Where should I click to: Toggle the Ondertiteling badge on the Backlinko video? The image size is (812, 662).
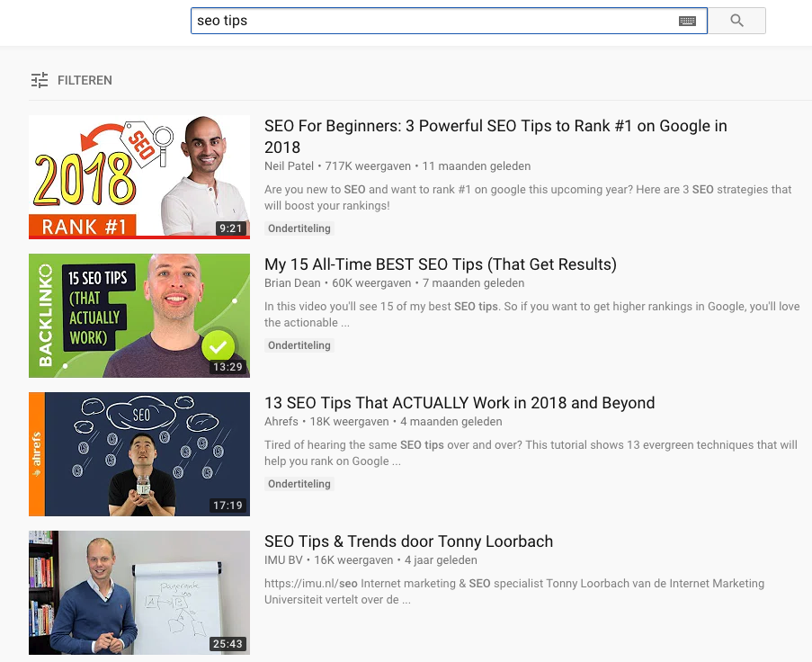pyautogui.click(x=299, y=344)
